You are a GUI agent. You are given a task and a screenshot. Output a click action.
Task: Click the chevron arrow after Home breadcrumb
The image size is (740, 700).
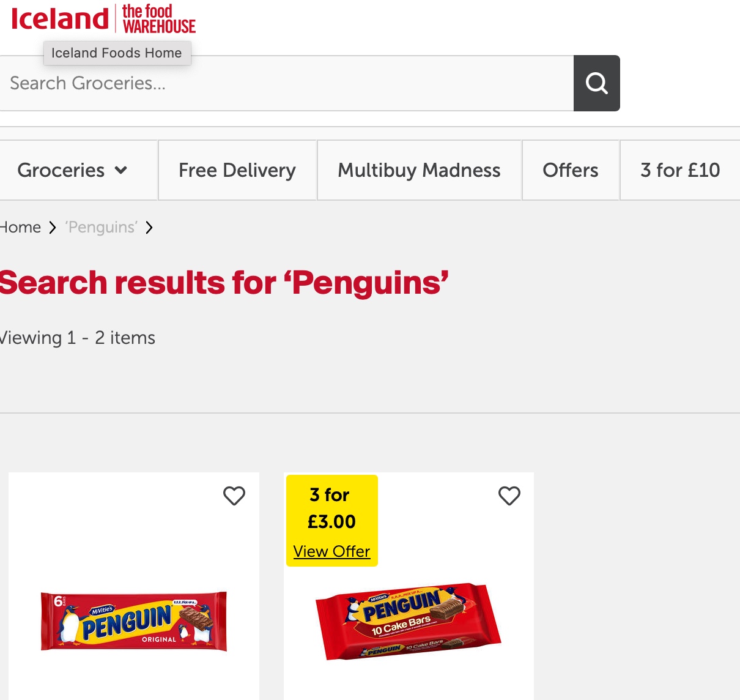tap(53, 228)
